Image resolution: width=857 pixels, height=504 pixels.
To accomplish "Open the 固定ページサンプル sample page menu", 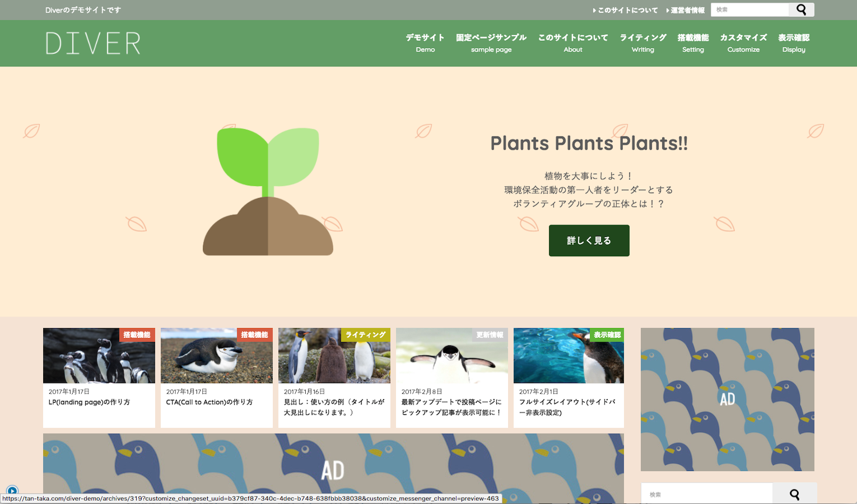I will 491,43.
